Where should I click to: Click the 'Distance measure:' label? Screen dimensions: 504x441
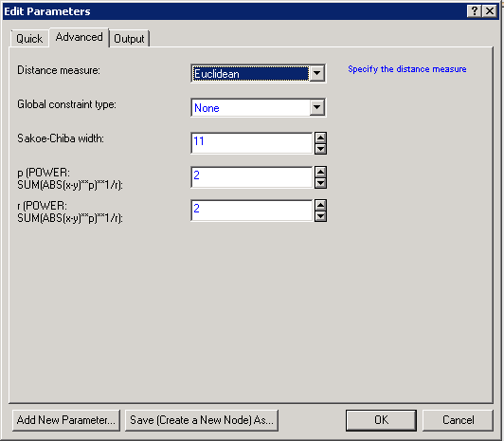tap(59, 70)
